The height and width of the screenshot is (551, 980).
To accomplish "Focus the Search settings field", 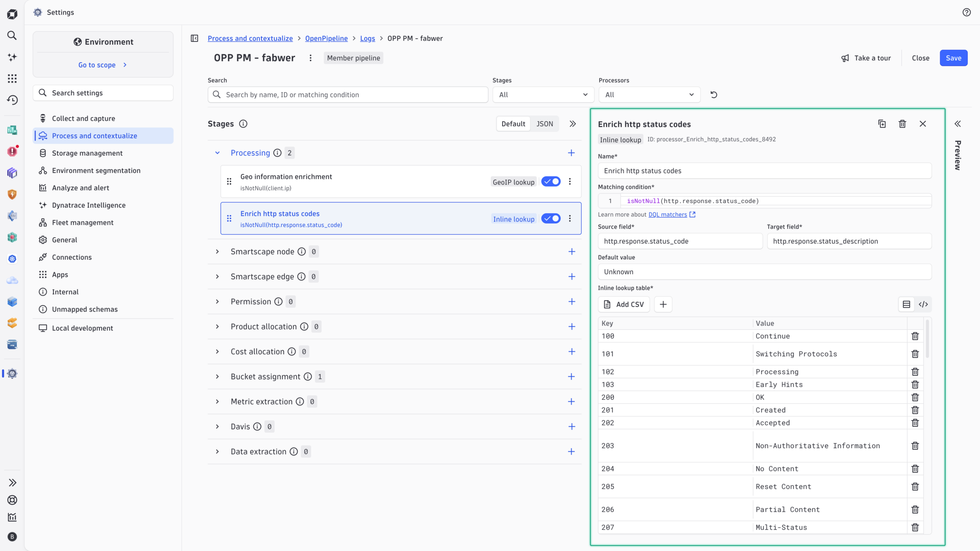I will (x=103, y=93).
